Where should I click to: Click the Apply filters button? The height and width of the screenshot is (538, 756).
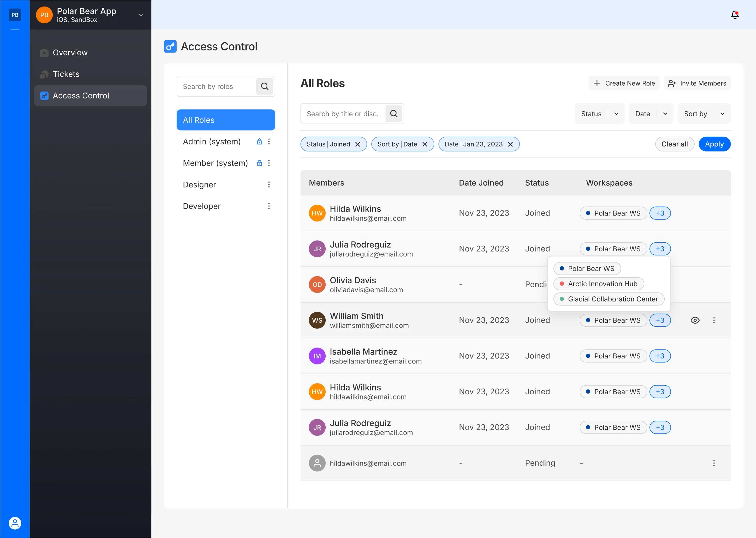point(714,144)
